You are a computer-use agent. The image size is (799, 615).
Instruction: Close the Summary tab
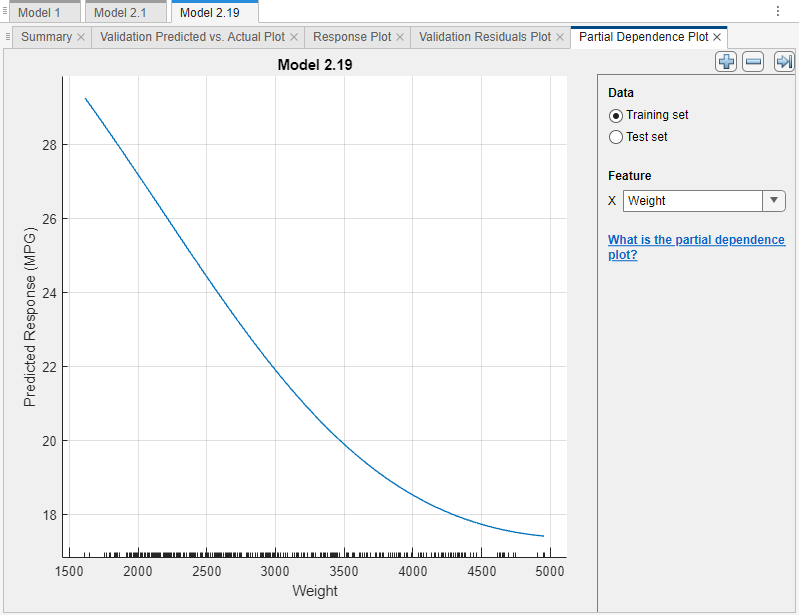point(81,37)
